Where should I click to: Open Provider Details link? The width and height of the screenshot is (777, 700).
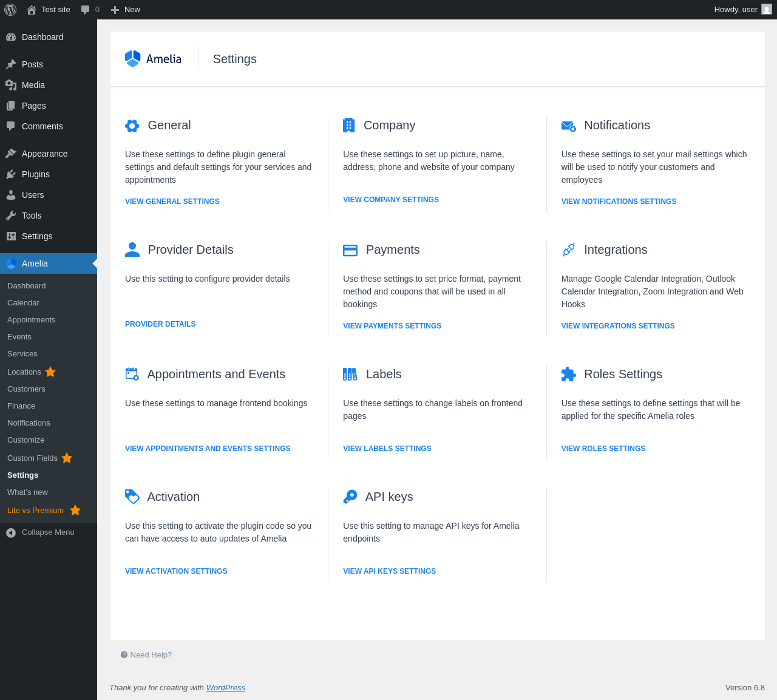pyautogui.click(x=160, y=324)
